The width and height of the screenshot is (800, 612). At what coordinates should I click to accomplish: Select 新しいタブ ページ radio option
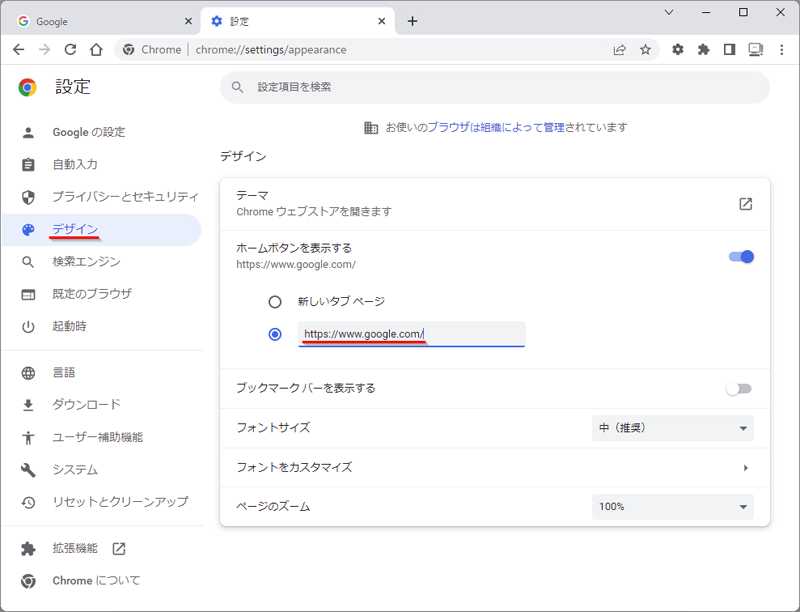click(275, 302)
